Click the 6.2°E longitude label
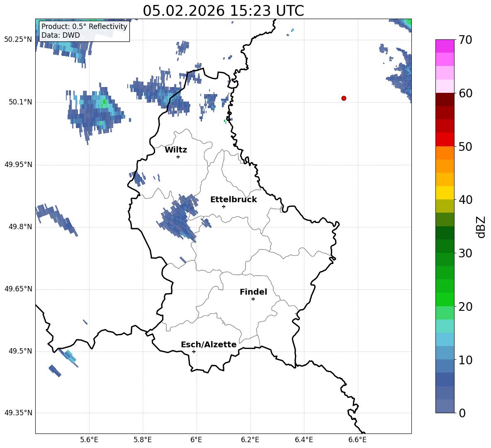Image resolution: width=491 pixels, height=448 pixels. (x=250, y=440)
